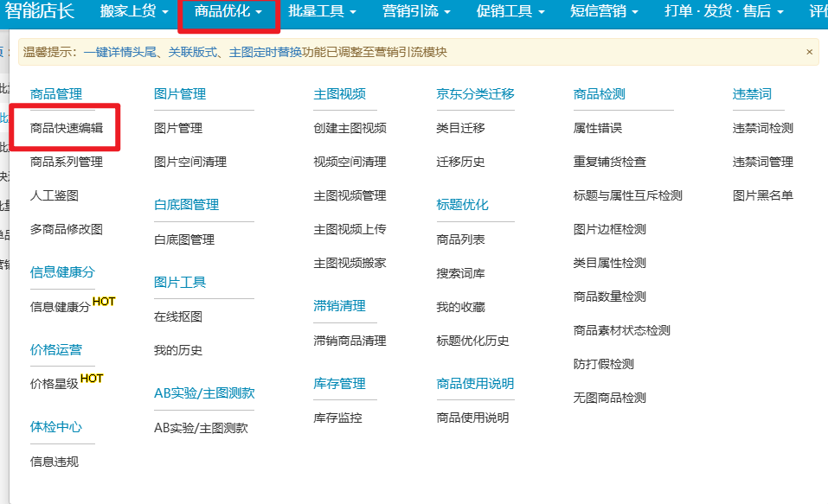The height and width of the screenshot is (504, 828).
Task: Select 库存监控 link
Action: 337,418
